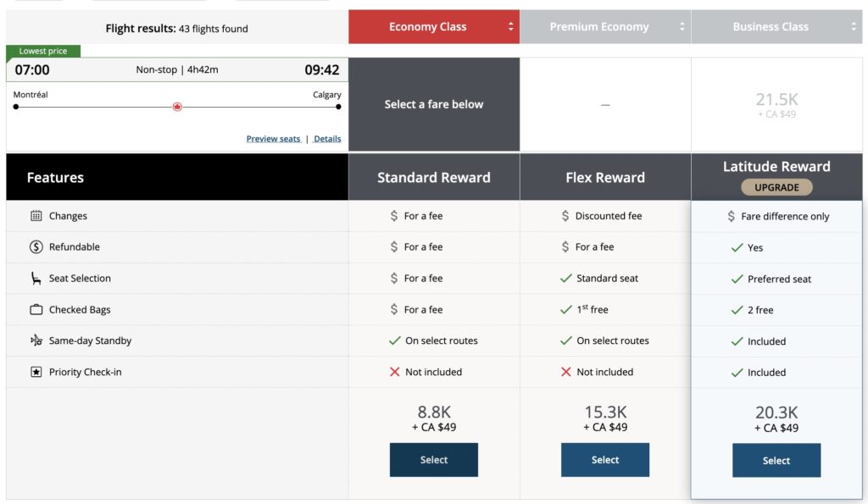The height and width of the screenshot is (504, 868).
Task: Click the UPGRADE badge under Latitude Reward
Action: (776, 187)
